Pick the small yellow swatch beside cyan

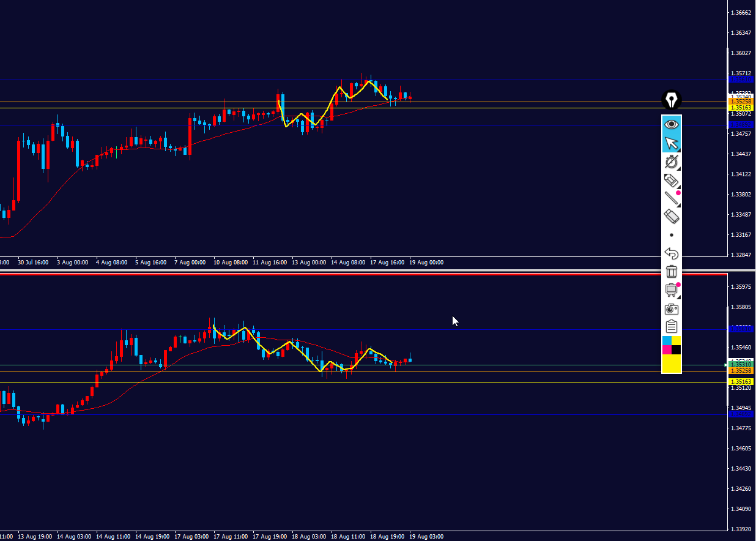[676, 340]
